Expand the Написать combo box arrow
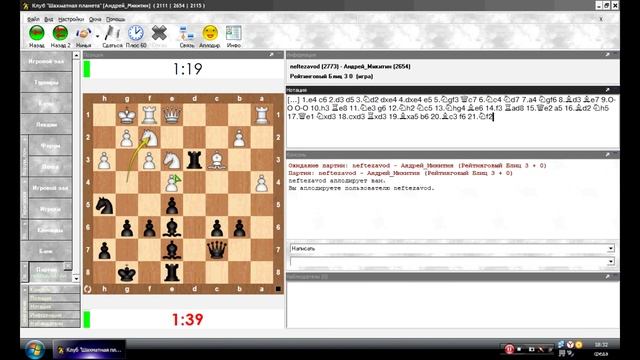The width and height of the screenshot is (640, 360). click(x=611, y=248)
